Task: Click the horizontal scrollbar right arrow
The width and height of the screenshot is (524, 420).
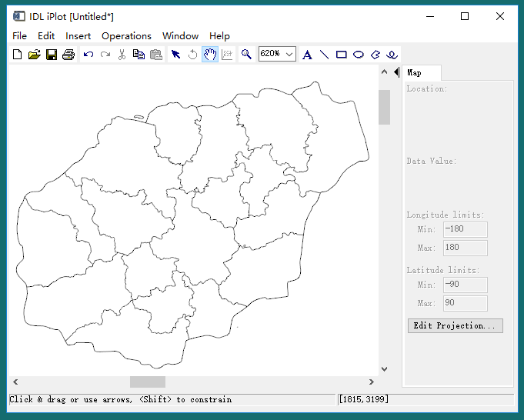Action: point(372,382)
